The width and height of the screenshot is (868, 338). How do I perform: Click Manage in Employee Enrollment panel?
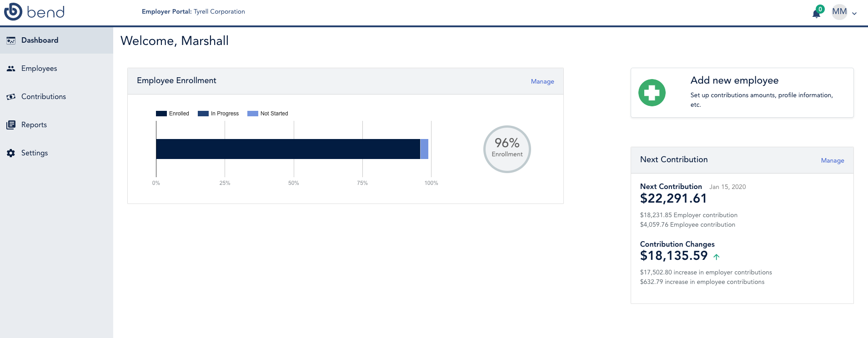pos(542,81)
